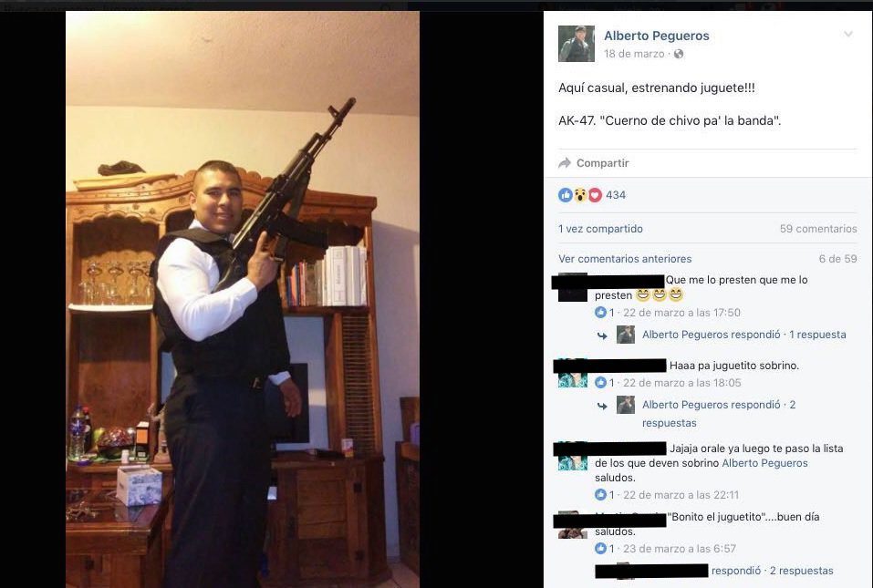Open Alberto Pegueros profile name link
The image size is (873, 588).
(657, 36)
